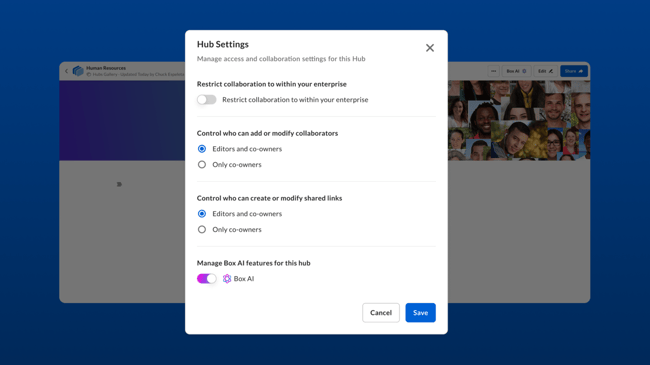650x365 pixels.
Task: Click the Save button
Action: click(420, 313)
